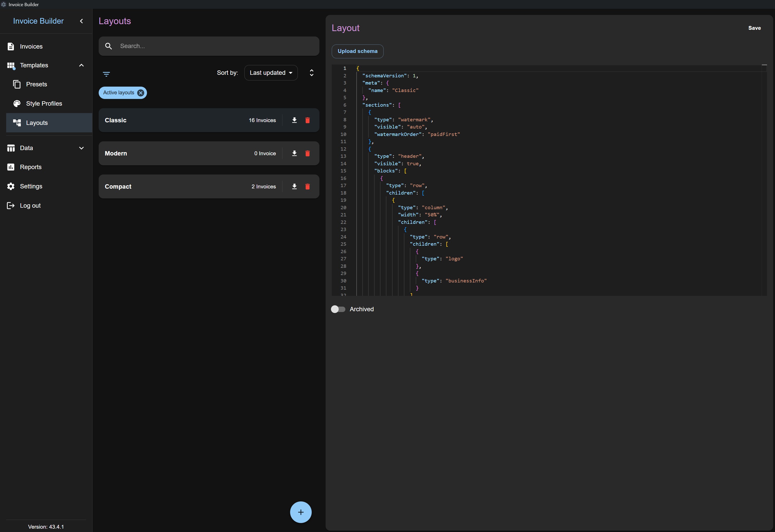This screenshot has width=775, height=532.
Task: Collapse the Invoice Builder sidebar chevron
Action: (x=81, y=21)
